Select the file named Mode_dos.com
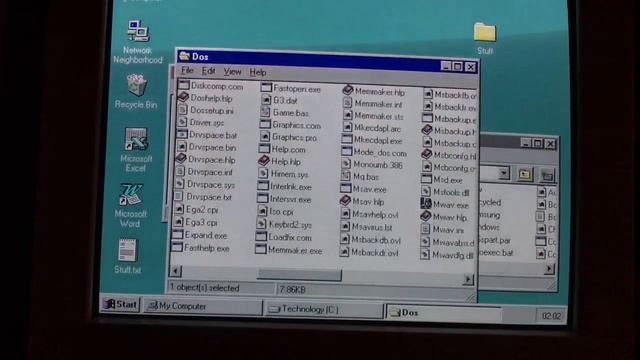 point(380,153)
